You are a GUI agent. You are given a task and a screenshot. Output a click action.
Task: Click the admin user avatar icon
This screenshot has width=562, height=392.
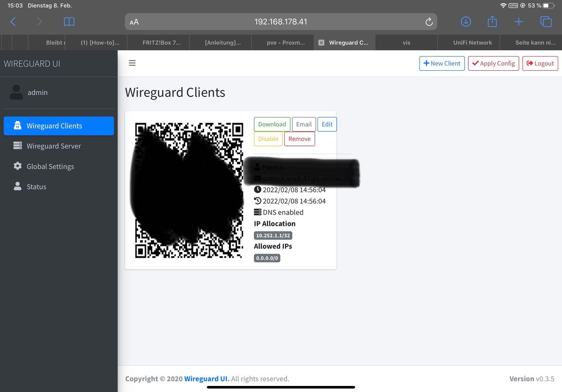[16, 92]
